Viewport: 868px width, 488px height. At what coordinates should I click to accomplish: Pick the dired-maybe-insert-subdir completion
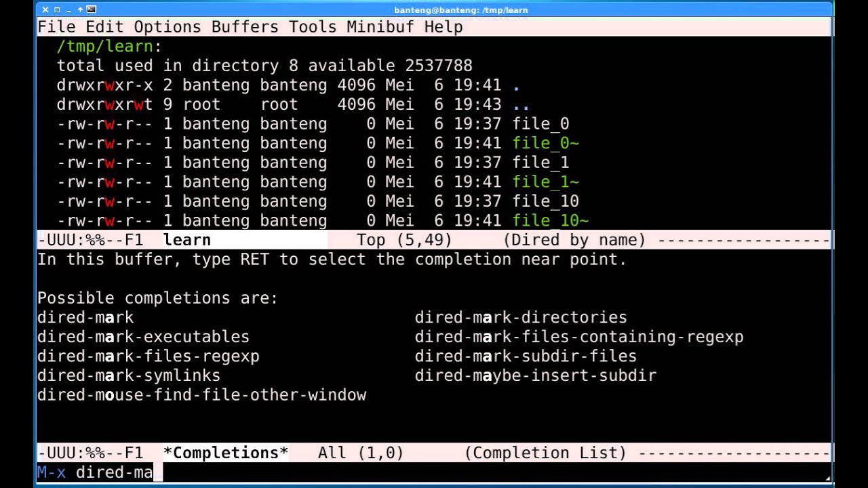[x=536, y=375]
